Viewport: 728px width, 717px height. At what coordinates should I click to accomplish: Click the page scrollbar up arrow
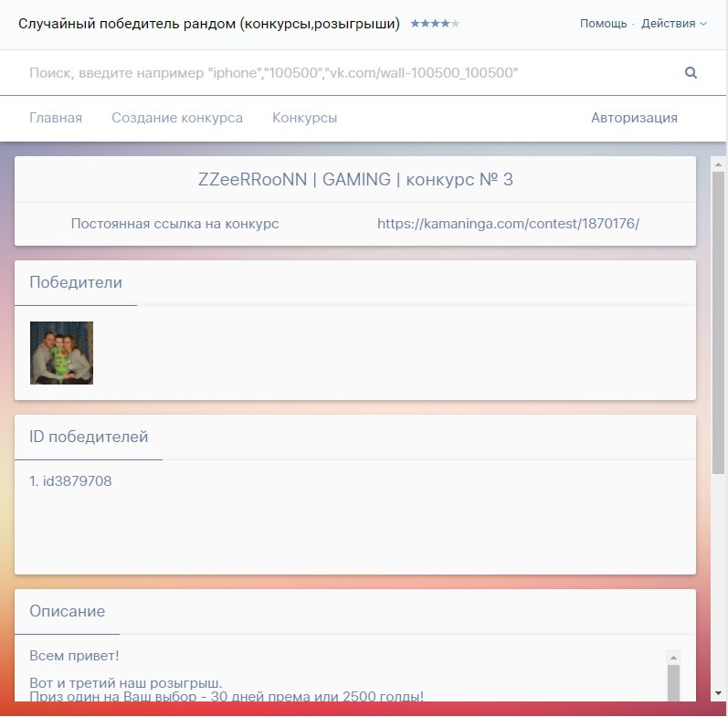point(718,164)
